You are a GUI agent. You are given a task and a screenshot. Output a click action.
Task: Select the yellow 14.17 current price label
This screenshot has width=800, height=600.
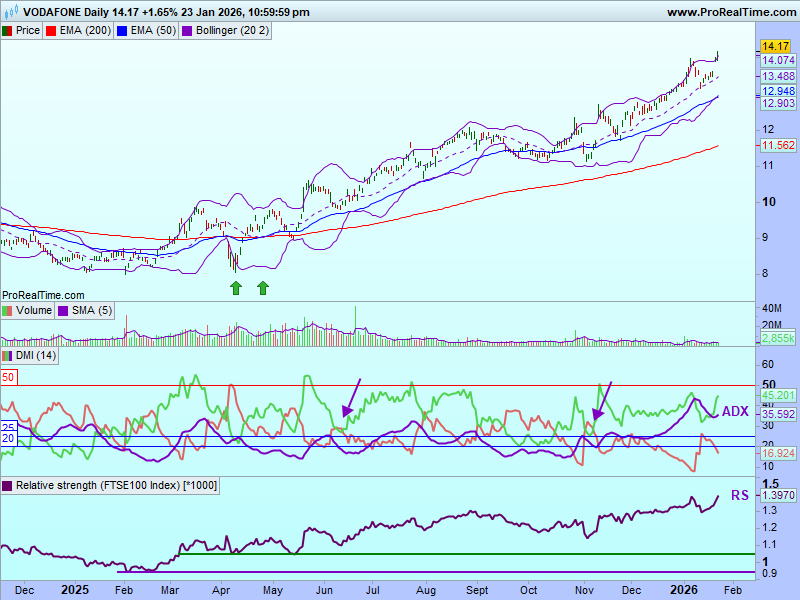point(776,47)
